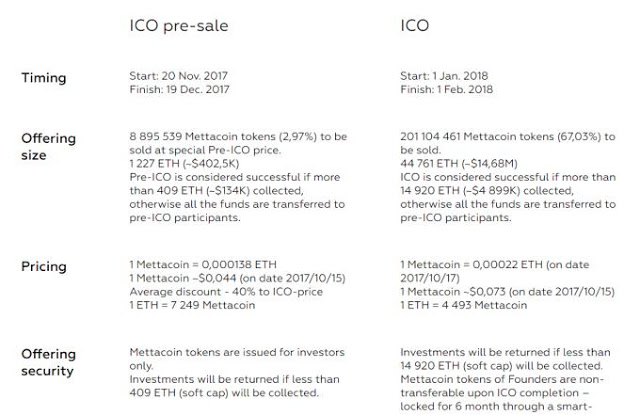
Task: Click the 'Offering security' row label
Action: (x=49, y=362)
